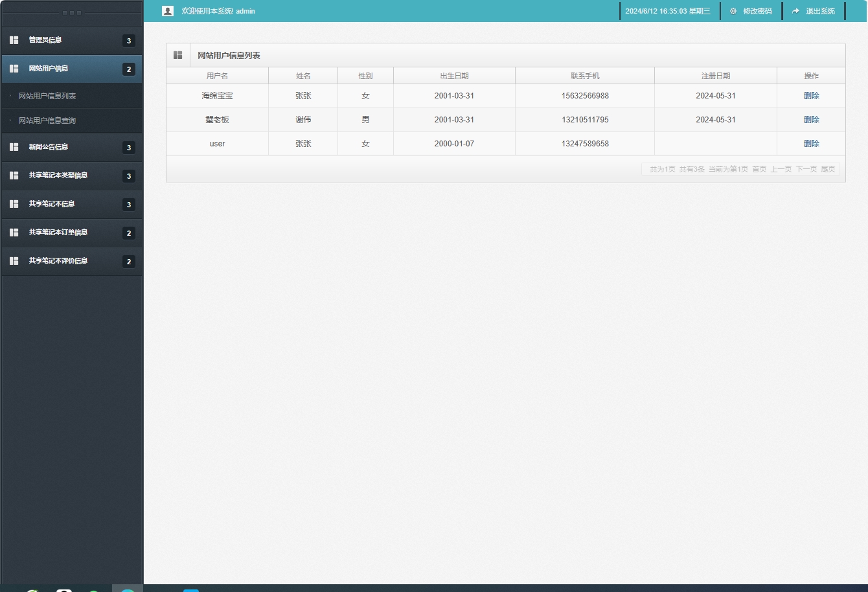
Task: Click birth date 2000-01-07
Action: (x=454, y=144)
